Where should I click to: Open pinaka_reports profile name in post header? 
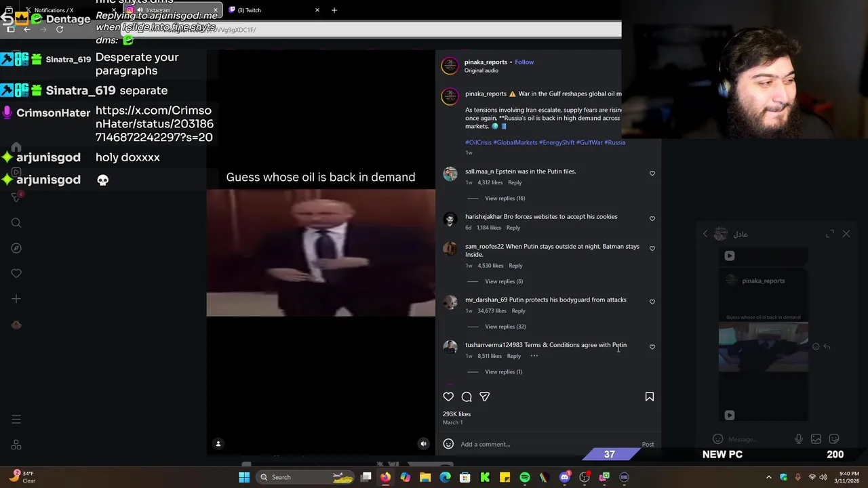[486, 62]
